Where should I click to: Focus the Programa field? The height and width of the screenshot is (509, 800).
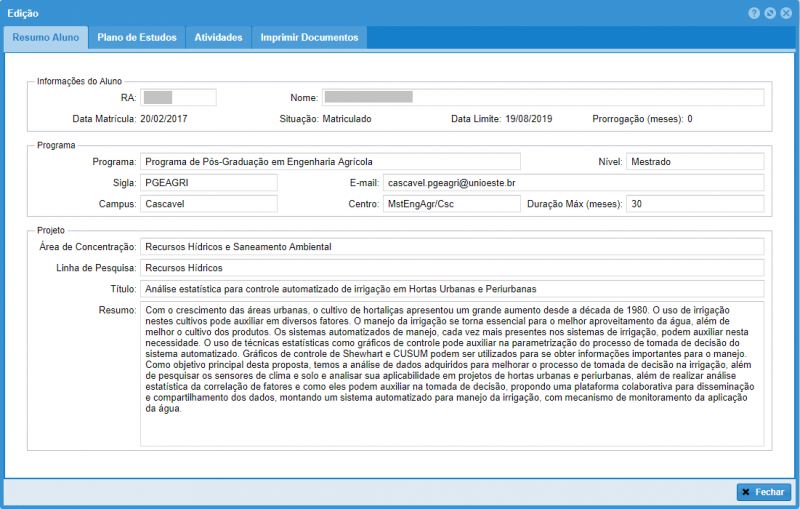[x=330, y=161]
